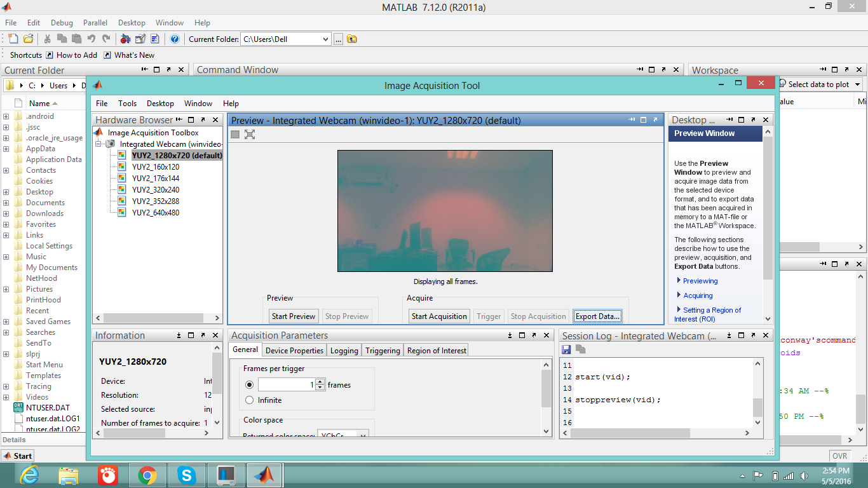Expand the Downloads folder
Screen dimensions: 868x488
point(6,213)
